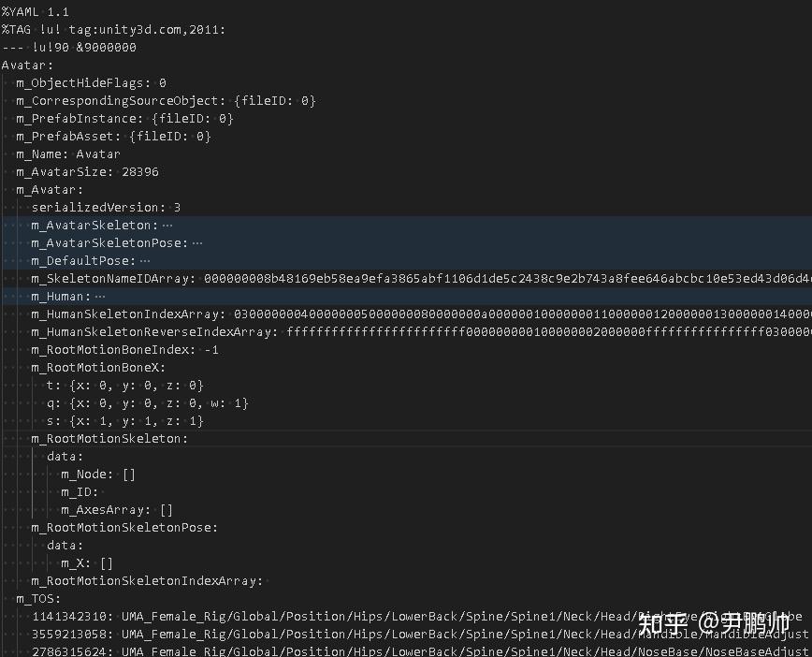
Task: Unfold the m_AvatarSkeletonPose collapsed section
Action: coord(196,243)
